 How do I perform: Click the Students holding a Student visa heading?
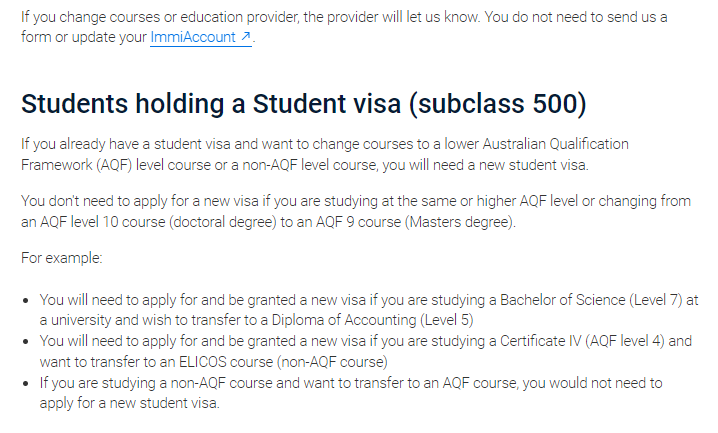[304, 103]
